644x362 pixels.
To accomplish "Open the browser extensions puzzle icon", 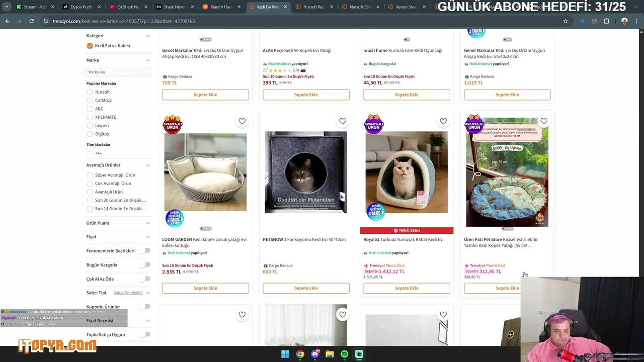I will click(606, 21).
